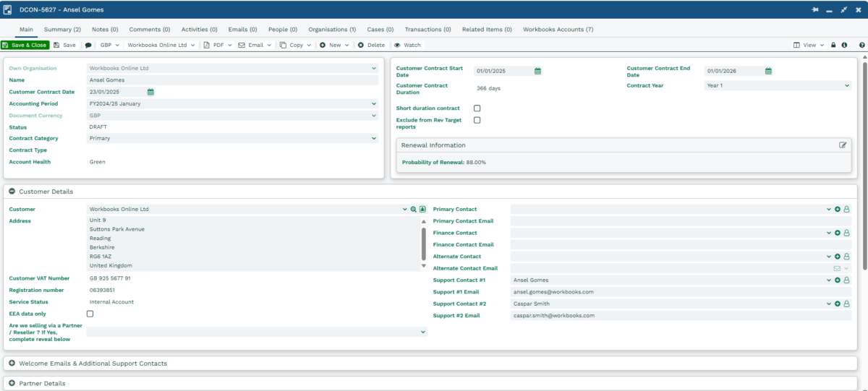Image resolution: width=868 pixels, height=391 pixels.
Task: Open Finance Contact person icon
Action: (x=846, y=233)
